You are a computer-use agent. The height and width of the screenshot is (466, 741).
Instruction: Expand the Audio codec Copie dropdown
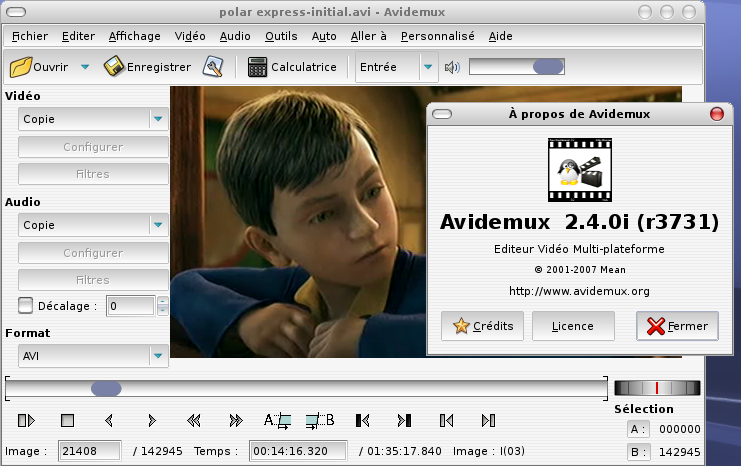point(158,225)
